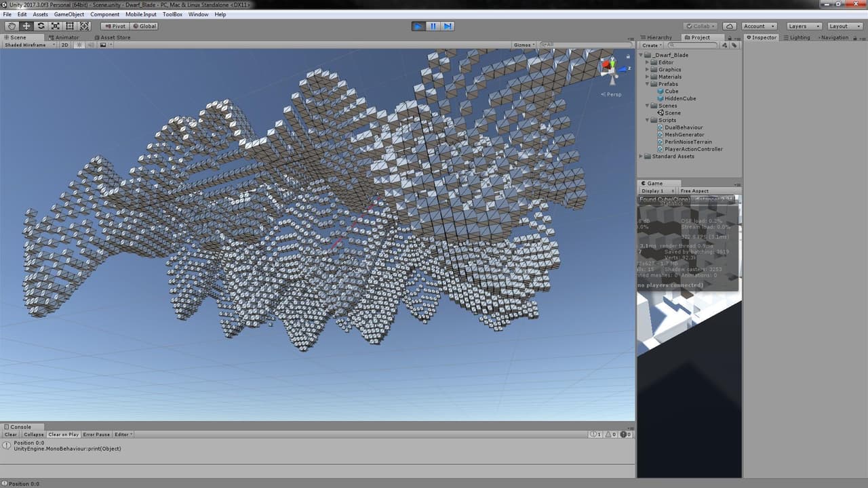Select the HiddenCube prefab
The image size is (868, 488).
coord(680,98)
